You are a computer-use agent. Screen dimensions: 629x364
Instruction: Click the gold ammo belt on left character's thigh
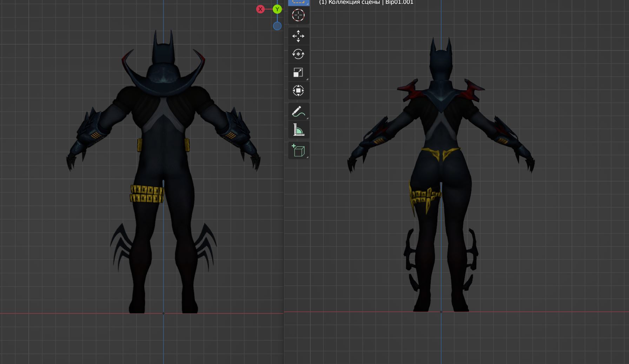tap(147, 194)
